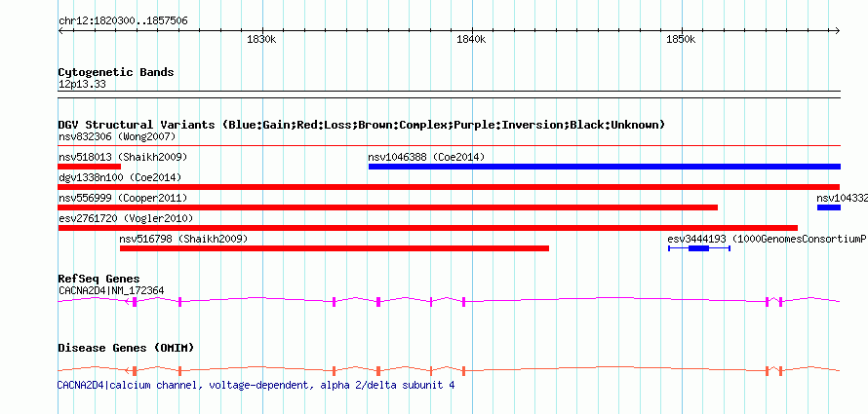Click the nsv518013 (Shaikh2009) label
This screenshot has height=414, width=868.
tap(123, 157)
